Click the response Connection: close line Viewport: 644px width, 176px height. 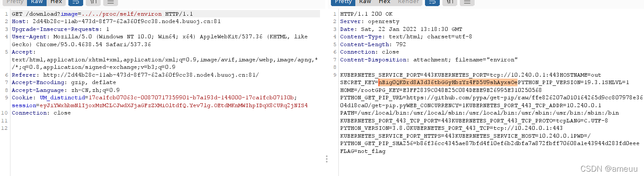click(x=369, y=52)
